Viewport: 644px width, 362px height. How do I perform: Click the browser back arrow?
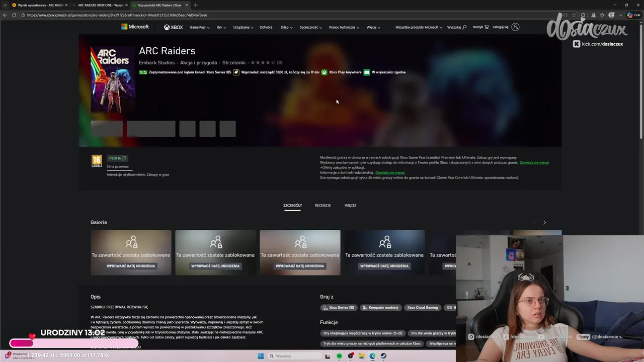tap(5, 15)
